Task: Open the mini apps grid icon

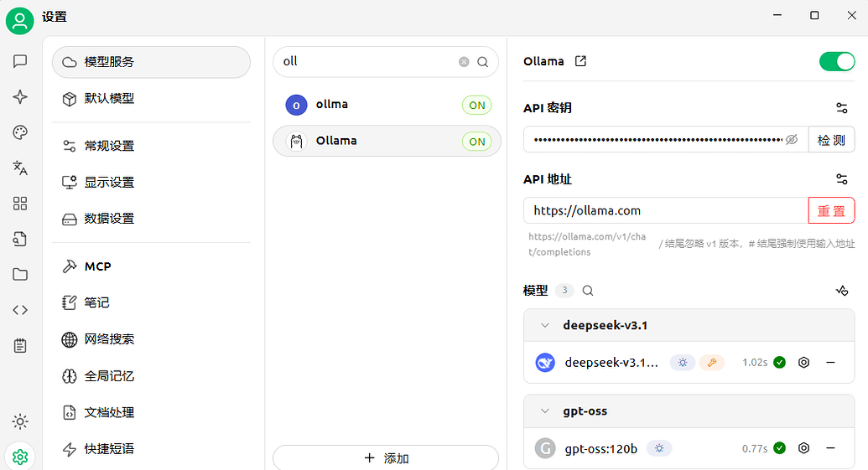Action: tap(20, 204)
